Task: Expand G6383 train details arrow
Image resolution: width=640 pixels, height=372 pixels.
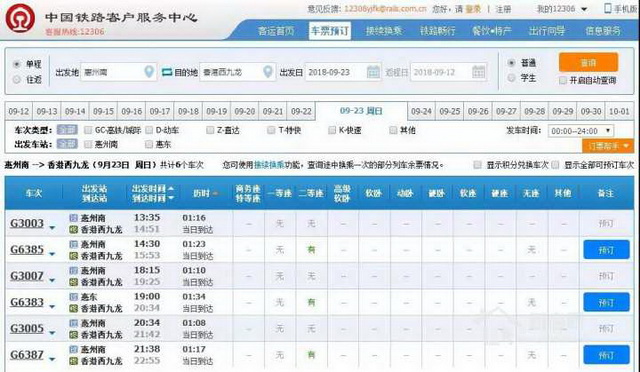Action: point(52,306)
